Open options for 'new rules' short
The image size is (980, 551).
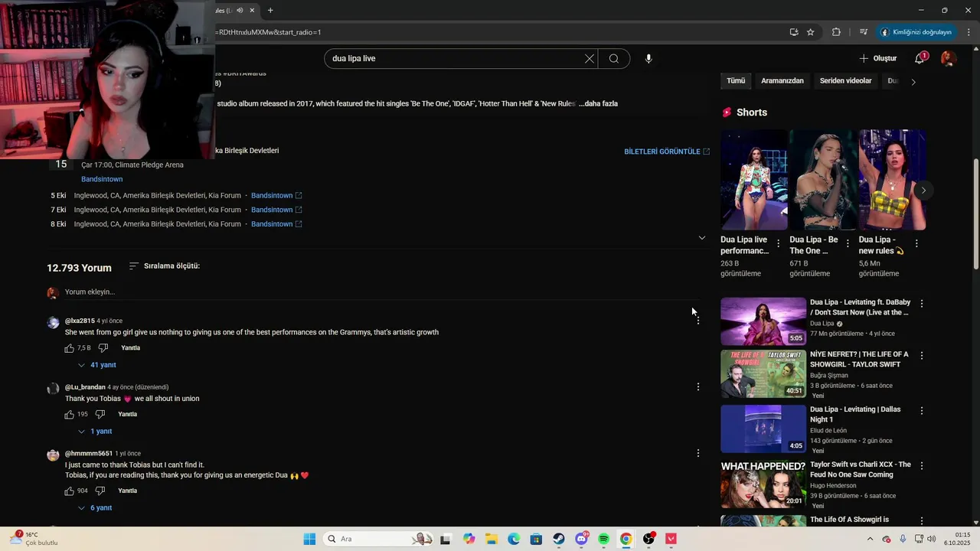click(x=916, y=243)
